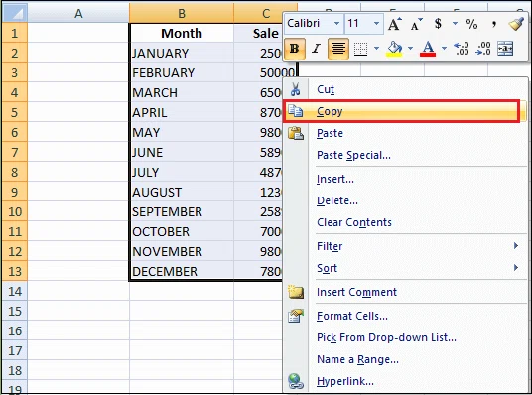Click the Grow Font icon in mini toolbar
Image resolution: width=532 pixels, height=395 pixels.
click(394, 24)
